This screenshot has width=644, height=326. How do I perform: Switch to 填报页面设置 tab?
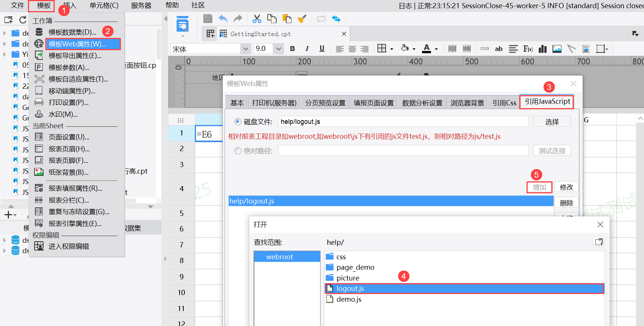click(373, 103)
